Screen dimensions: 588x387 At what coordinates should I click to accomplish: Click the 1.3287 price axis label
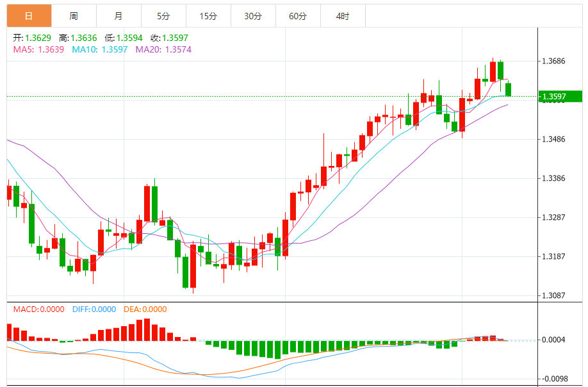coord(553,217)
